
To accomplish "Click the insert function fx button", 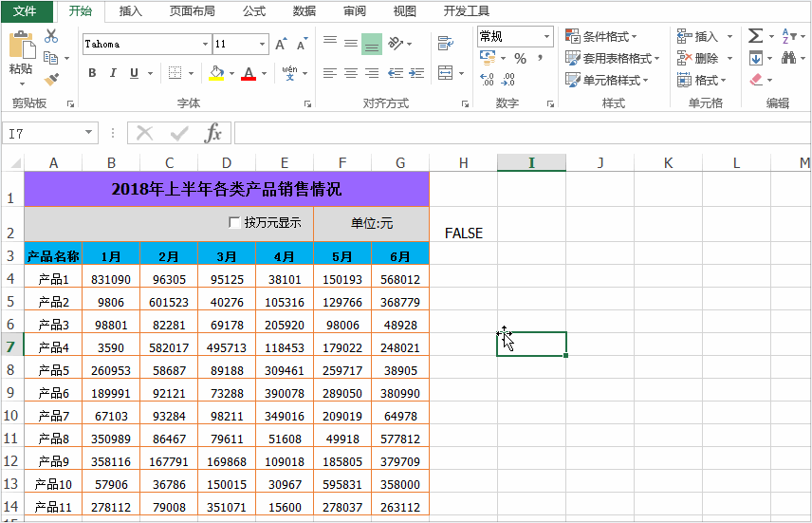I will (x=212, y=134).
